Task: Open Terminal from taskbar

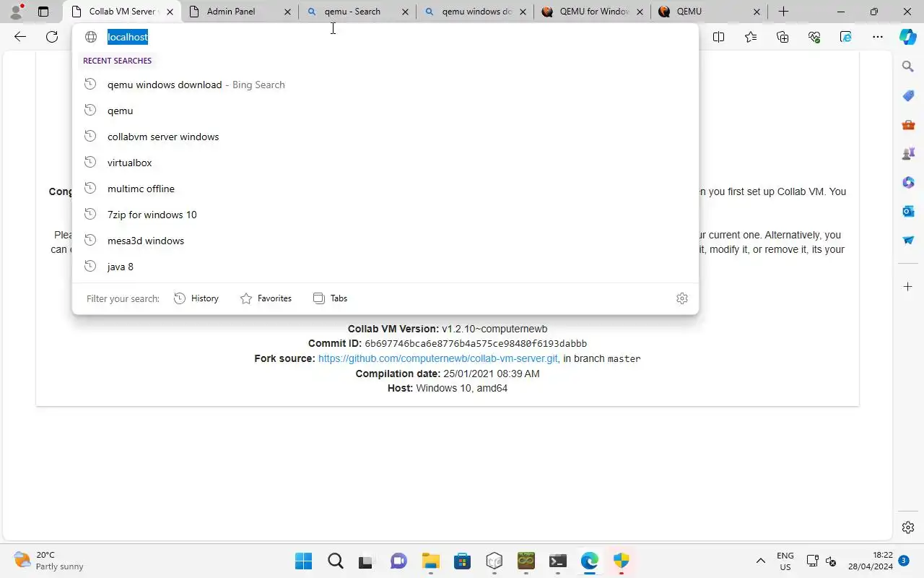Action: 558,561
